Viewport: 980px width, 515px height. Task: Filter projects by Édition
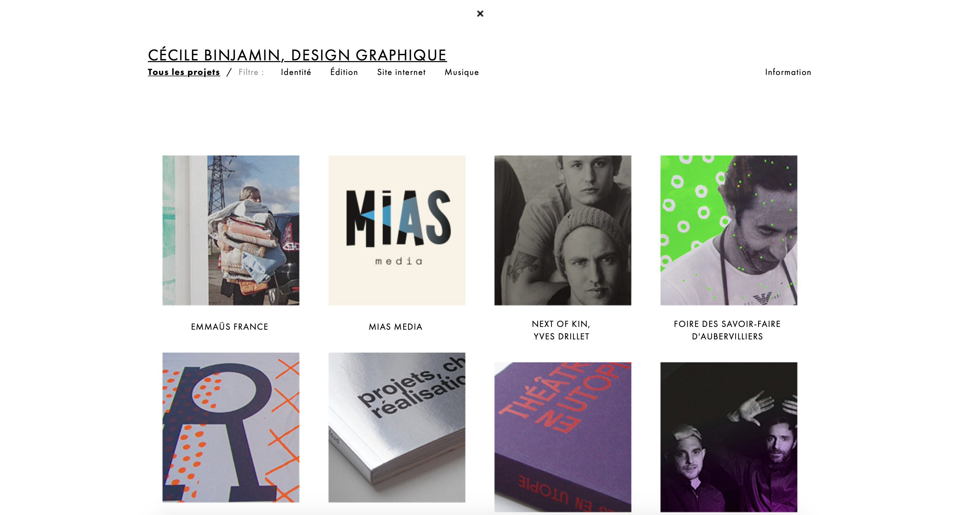coord(344,72)
